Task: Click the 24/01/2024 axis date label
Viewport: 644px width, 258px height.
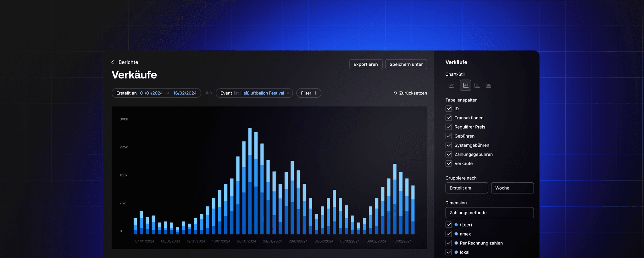Action: coord(272,241)
